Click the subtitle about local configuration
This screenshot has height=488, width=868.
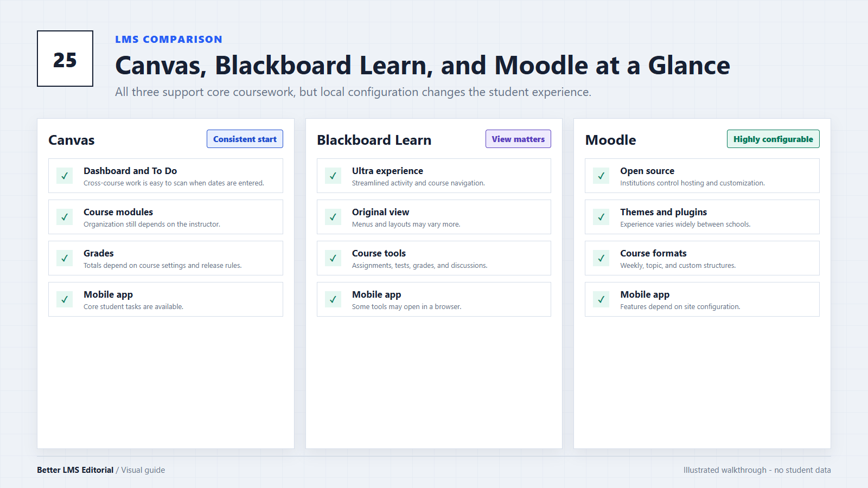[x=353, y=92]
